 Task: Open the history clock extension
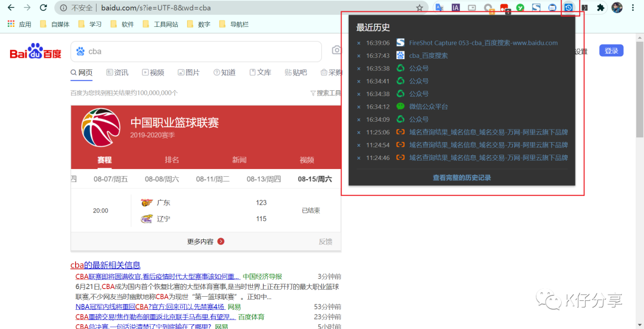click(568, 7)
